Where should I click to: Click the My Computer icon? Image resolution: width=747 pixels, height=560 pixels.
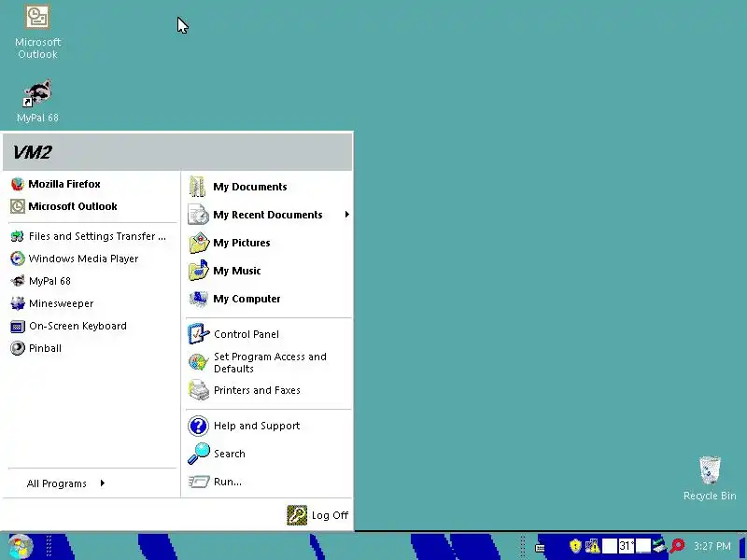coord(198,299)
